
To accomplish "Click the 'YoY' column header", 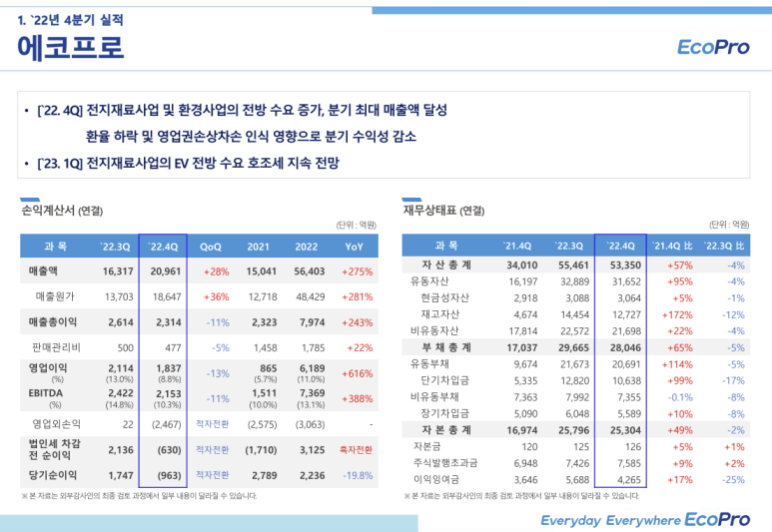I will coord(354,247).
